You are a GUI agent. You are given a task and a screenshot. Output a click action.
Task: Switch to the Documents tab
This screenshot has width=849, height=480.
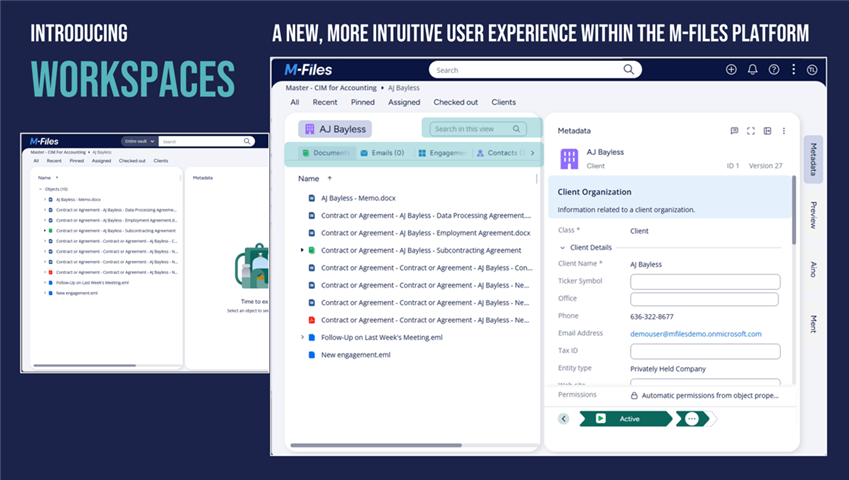click(326, 153)
